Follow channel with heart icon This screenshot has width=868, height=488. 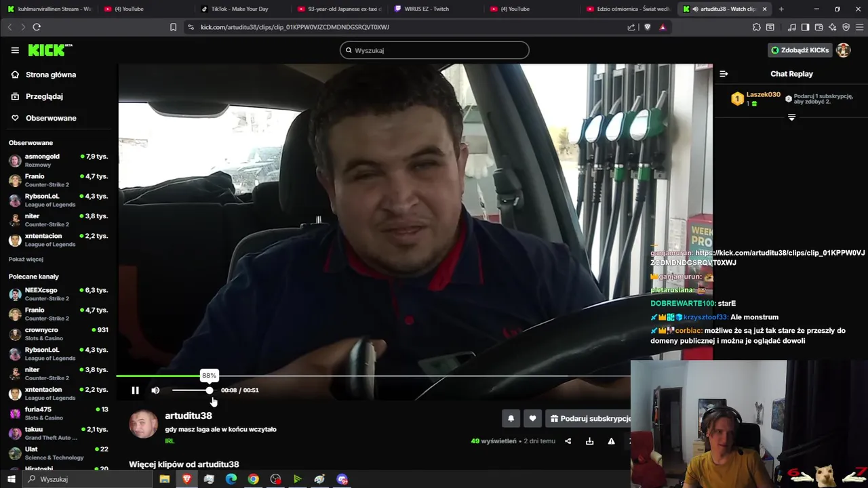(532, 419)
